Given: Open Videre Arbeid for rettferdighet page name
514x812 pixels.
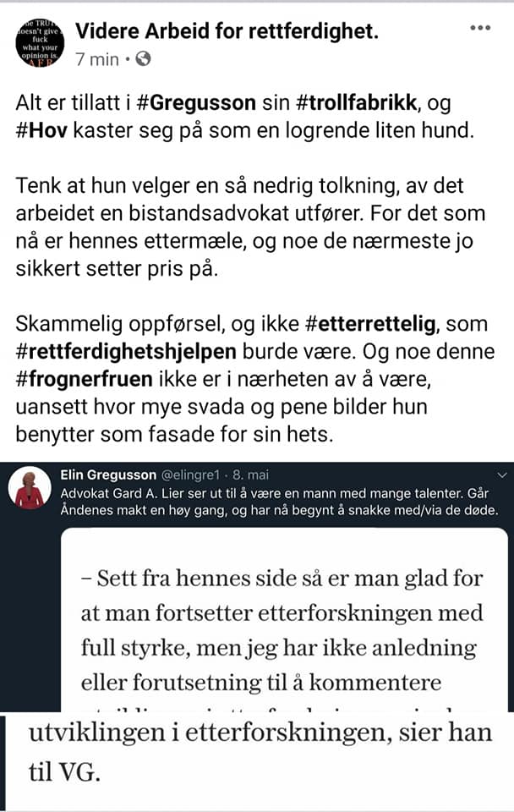Looking at the screenshot, I should 227,31.
